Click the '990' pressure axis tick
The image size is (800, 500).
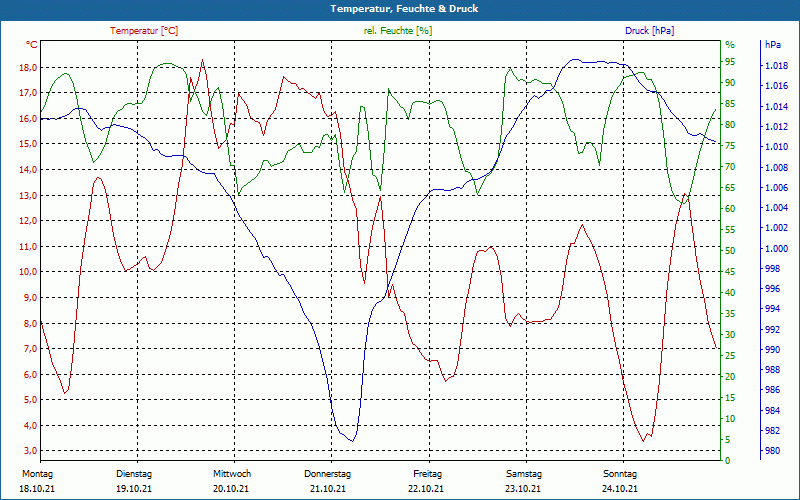pyautogui.click(x=772, y=349)
